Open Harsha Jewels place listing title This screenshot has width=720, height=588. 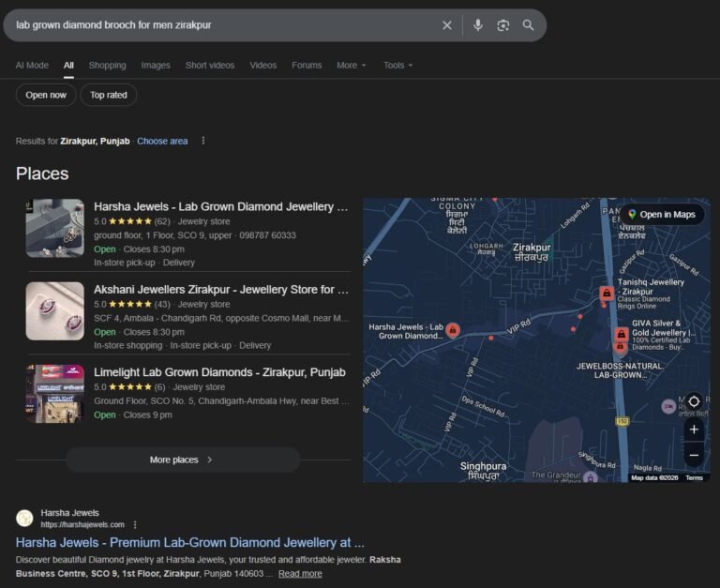pyautogui.click(x=221, y=206)
